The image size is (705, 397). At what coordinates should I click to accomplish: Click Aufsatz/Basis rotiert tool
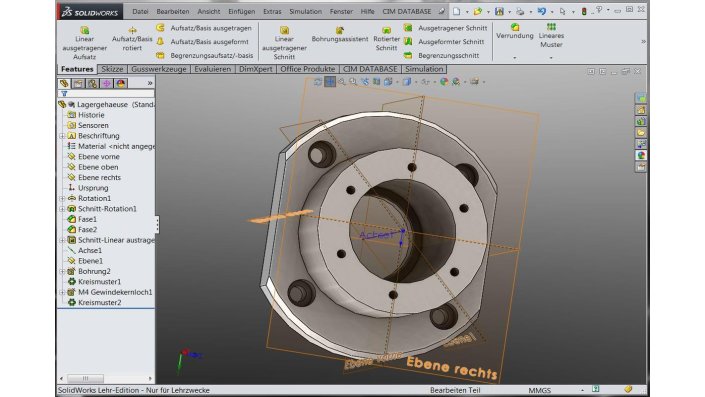coord(132,38)
